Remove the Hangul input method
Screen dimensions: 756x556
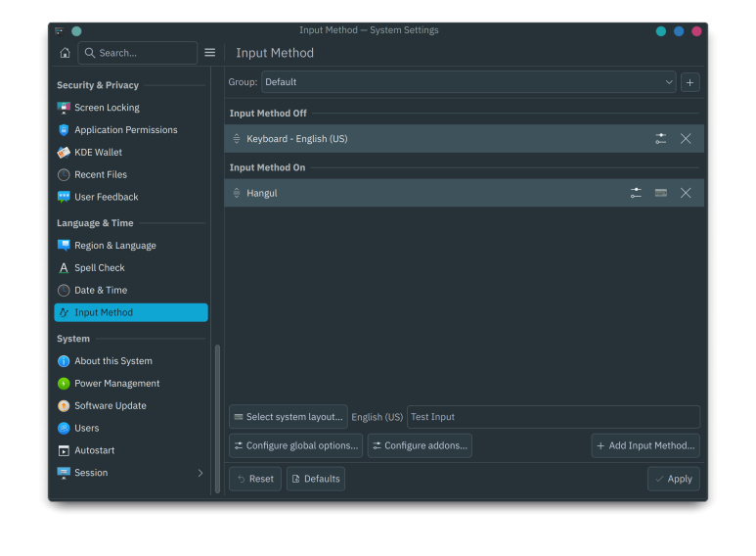(686, 193)
